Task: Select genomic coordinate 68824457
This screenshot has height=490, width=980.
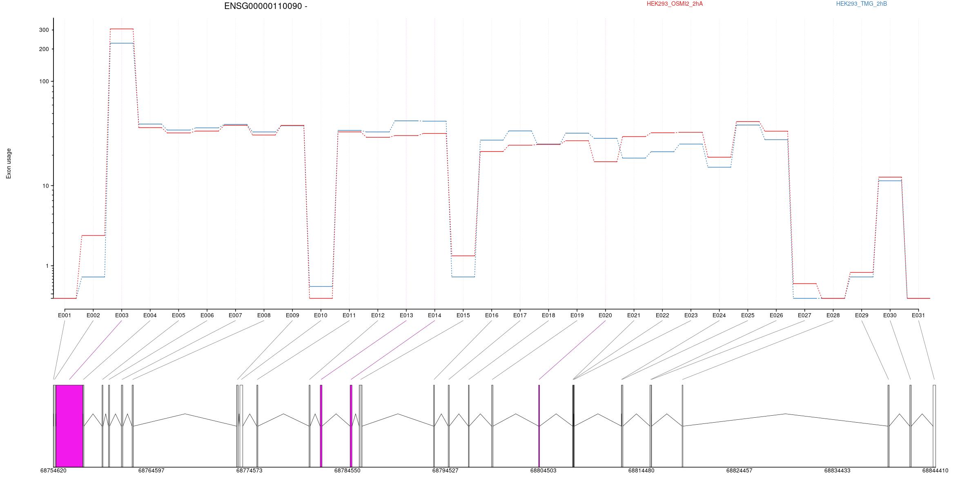Action: (739, 470)
